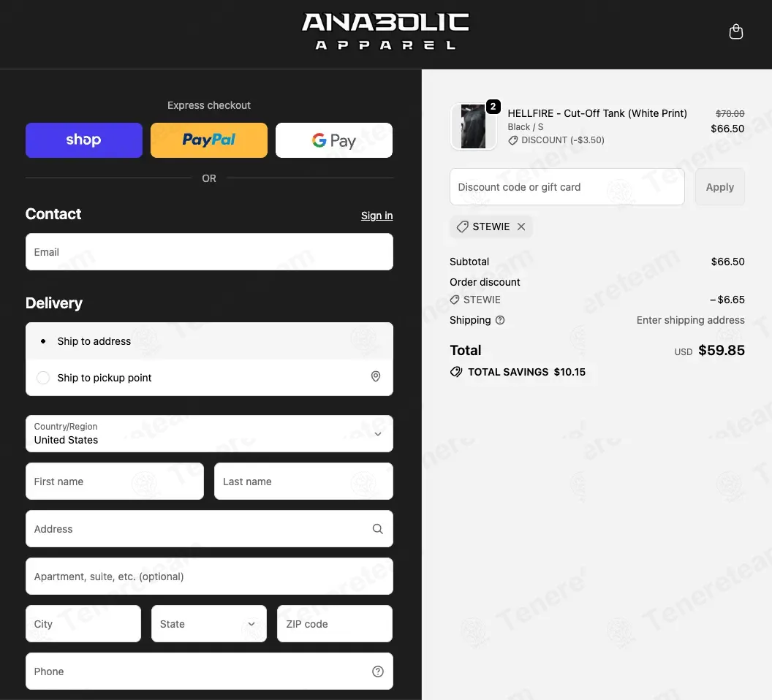Click the Phone help question mark icon
This screenshot has height=700, width=772.
(378, 672)
